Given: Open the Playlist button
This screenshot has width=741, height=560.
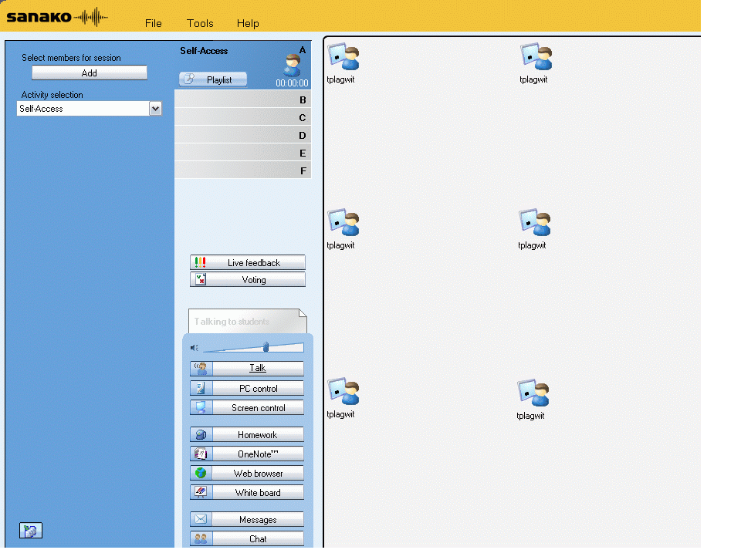Looking at the screenshot, I should click(x=213, y=79).
